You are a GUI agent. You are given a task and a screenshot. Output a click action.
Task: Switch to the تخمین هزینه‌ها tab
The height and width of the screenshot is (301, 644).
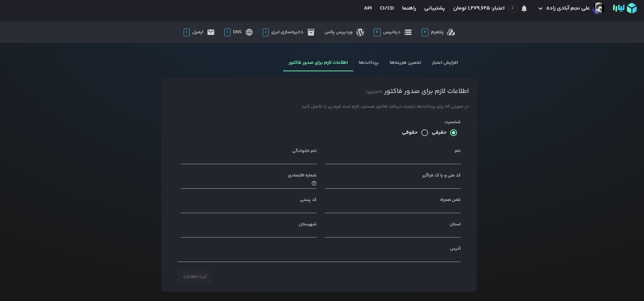click(405, 62)
